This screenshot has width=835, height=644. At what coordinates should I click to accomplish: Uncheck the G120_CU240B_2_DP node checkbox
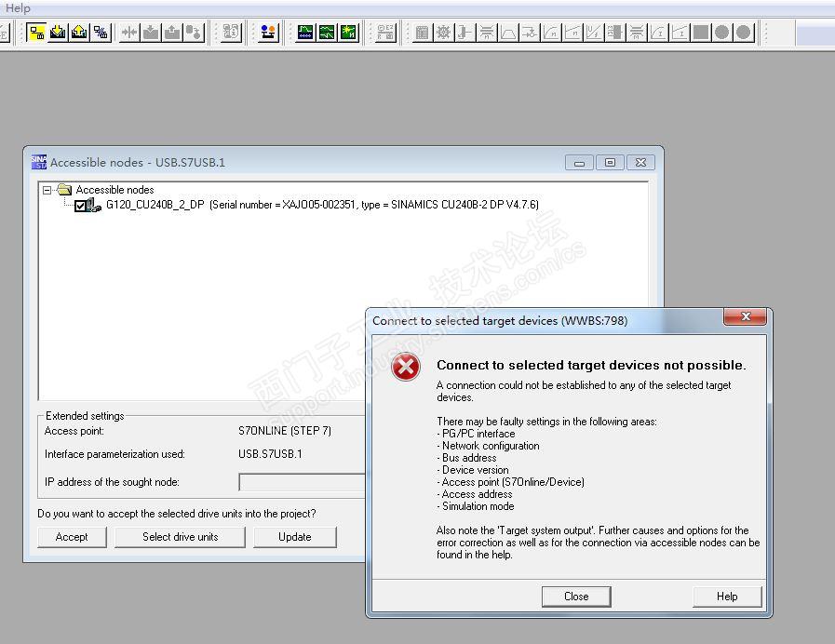tap(80, 206)
